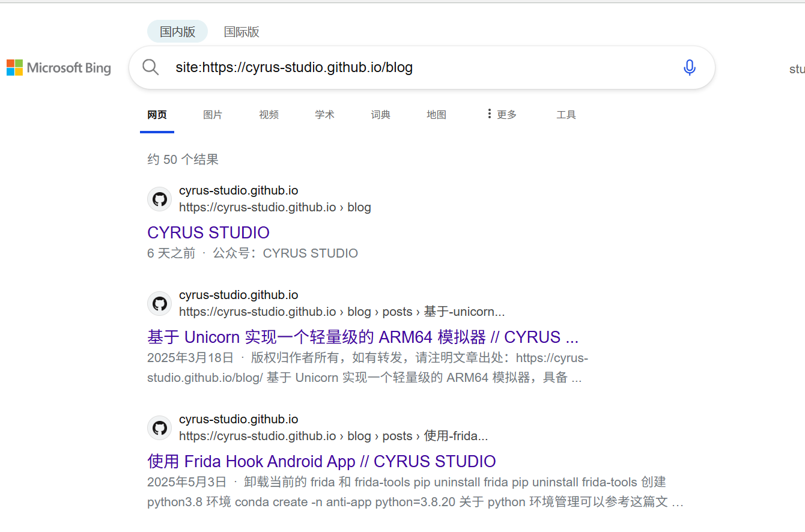Image resolution: width=805 pixels, height=532 pixels.
Task: Open the 更多 three-dots menu
Action: coord(502,114)
